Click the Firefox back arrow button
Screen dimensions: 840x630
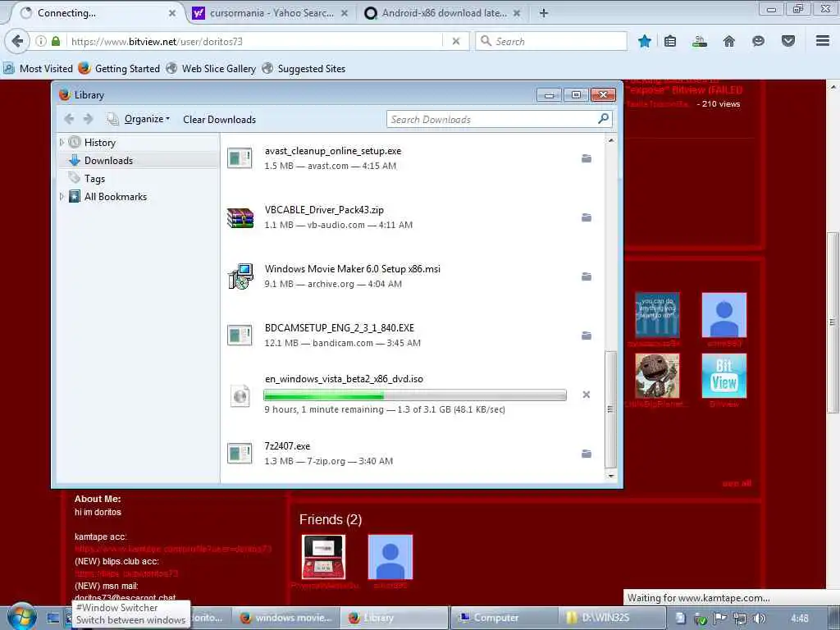(17, 41)
